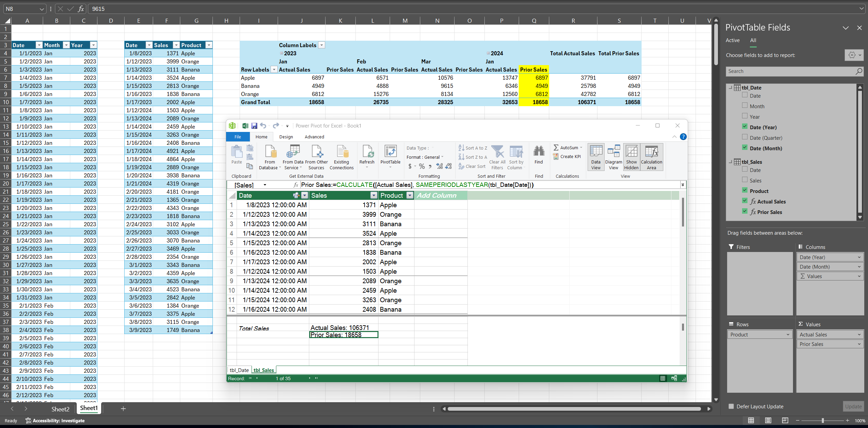Uncheck Date (Month) field
Viewport: 868px width, 428px height.
[745, 148]
